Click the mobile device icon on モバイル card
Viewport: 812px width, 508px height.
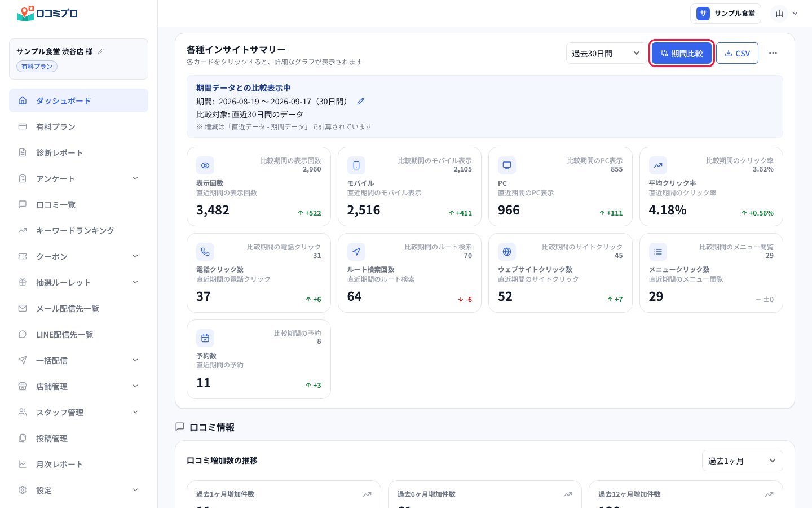click(356, 165)
